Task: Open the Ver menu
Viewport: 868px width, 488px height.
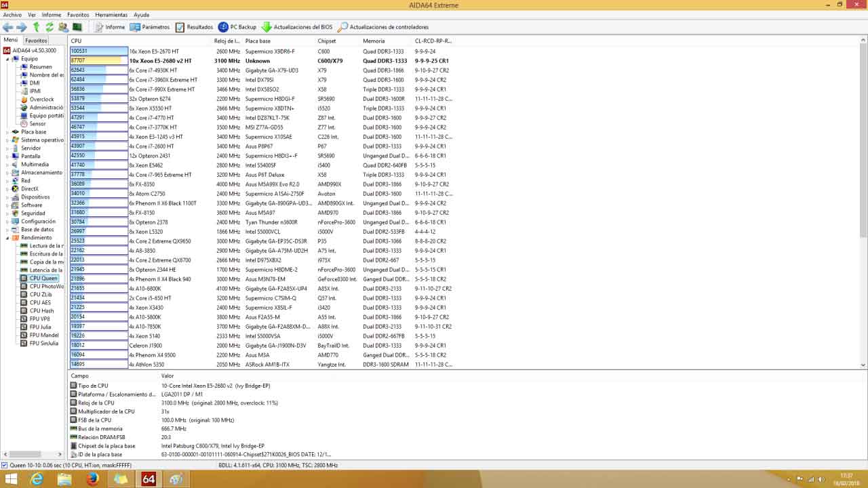Action: [32, 14]
